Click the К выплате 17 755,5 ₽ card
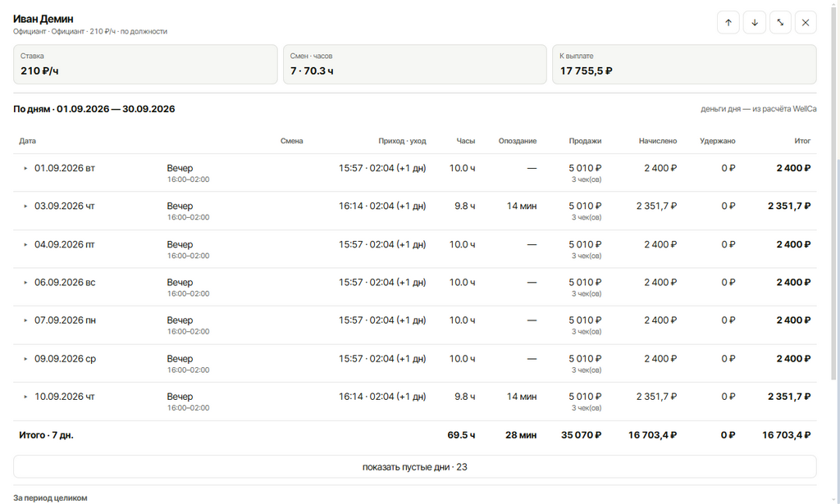The height and width of the screenshot is (504, 840). [x=684, y=64]
